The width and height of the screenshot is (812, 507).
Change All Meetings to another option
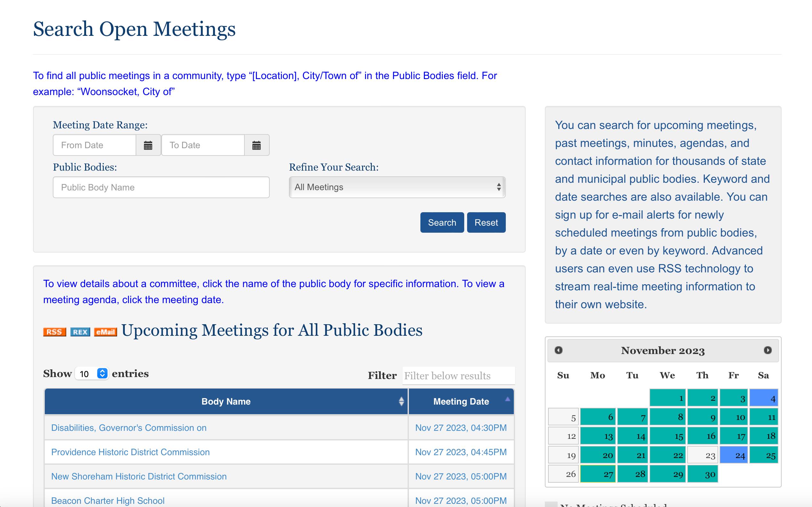[396, 187]
